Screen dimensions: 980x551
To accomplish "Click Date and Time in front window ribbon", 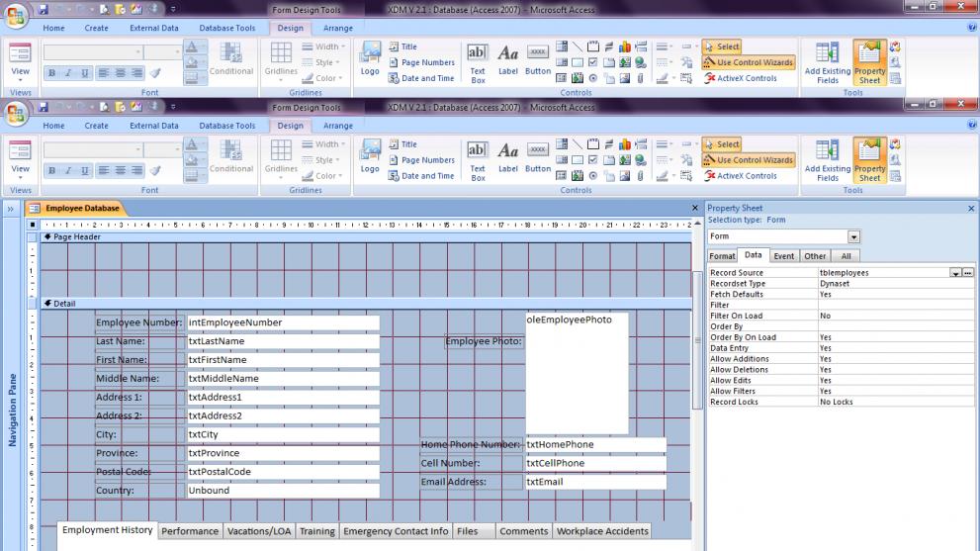I will click(x=421, y=176).
